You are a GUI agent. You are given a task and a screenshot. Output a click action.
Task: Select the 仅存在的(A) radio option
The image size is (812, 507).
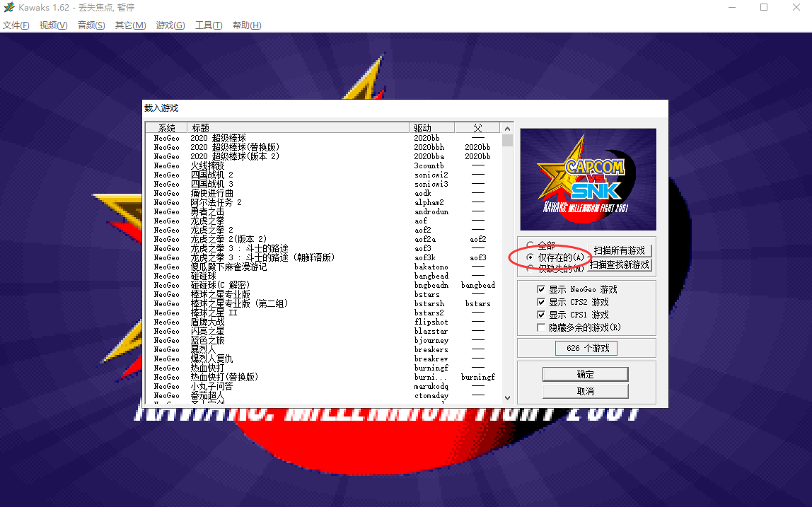530,257
